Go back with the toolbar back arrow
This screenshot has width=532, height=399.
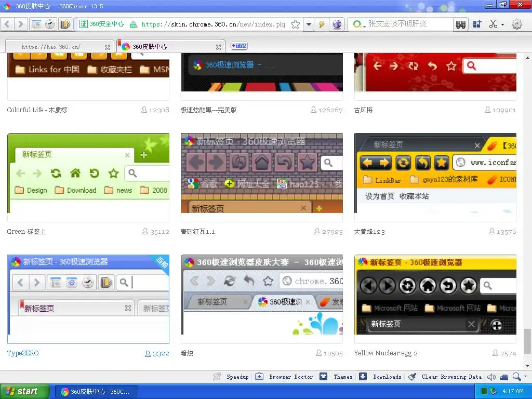pyautogui.click(x=7, y=24)
